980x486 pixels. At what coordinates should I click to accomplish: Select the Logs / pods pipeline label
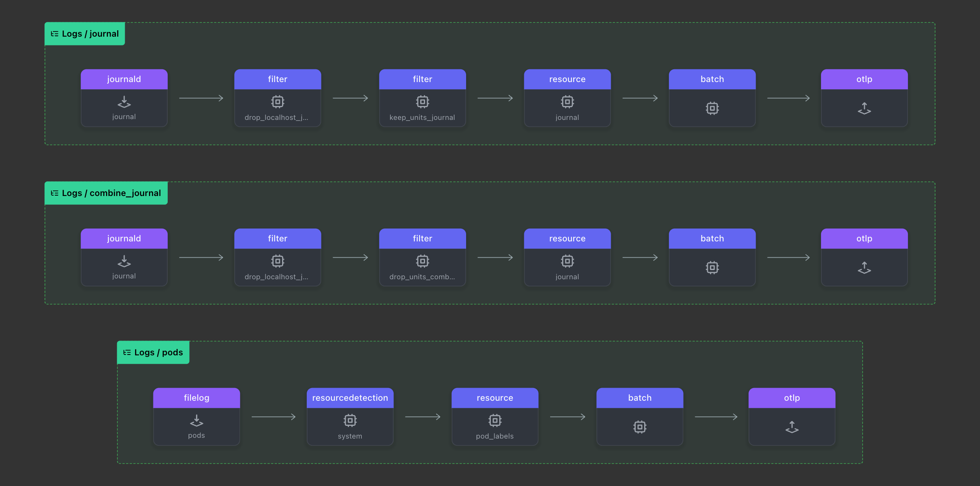click(x=158, y=353)
